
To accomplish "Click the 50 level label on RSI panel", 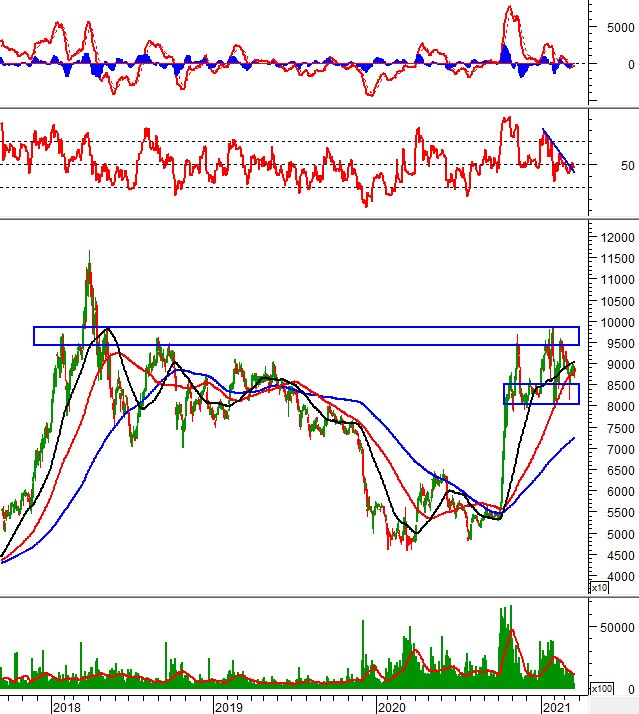I will (x=628, y=166).
